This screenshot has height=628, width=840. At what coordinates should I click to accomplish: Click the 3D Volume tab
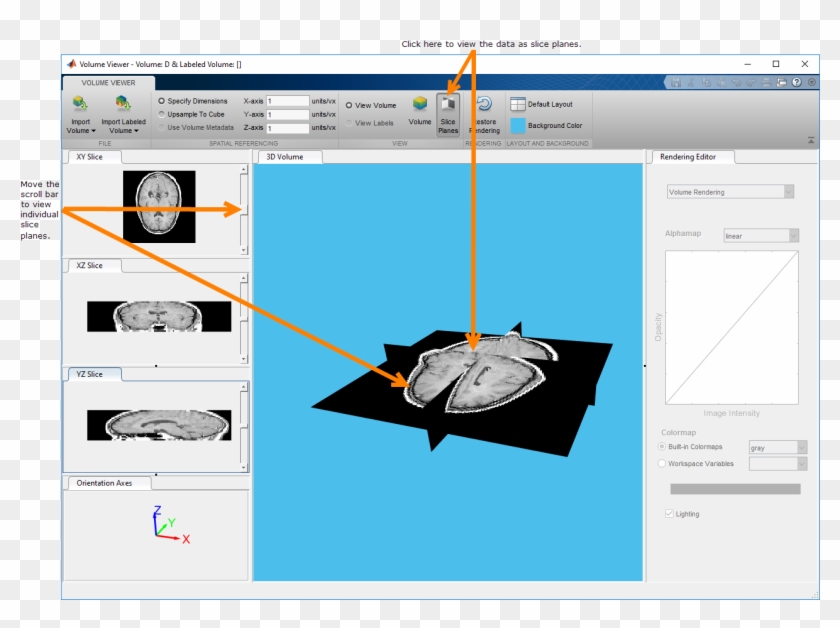[x=285, y=157]
